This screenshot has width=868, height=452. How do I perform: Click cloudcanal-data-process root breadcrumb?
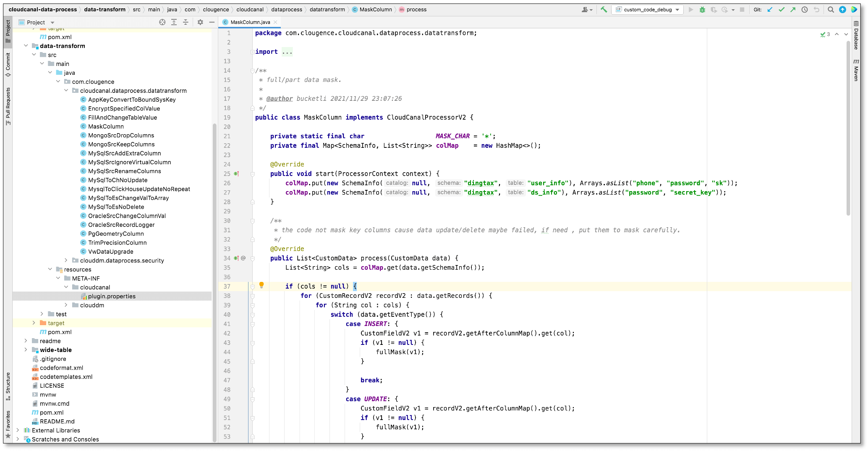point(43,10)
